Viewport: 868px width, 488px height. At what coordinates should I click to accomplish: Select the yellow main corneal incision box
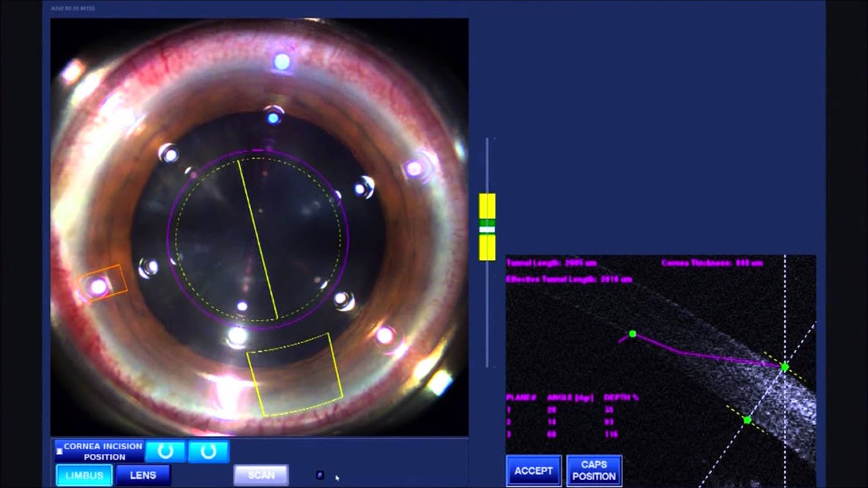click(x=294, y=374)
